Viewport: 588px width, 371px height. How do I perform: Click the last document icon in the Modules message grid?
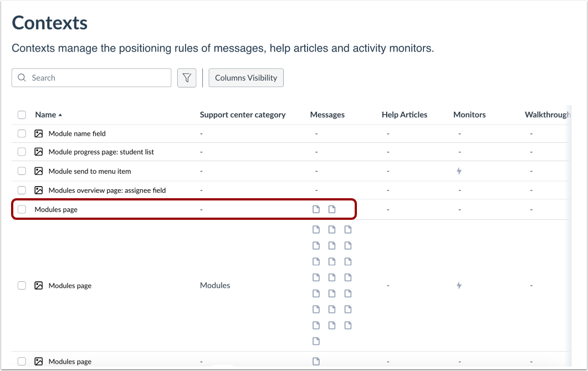pyautogui.click(x=316, y=341)
